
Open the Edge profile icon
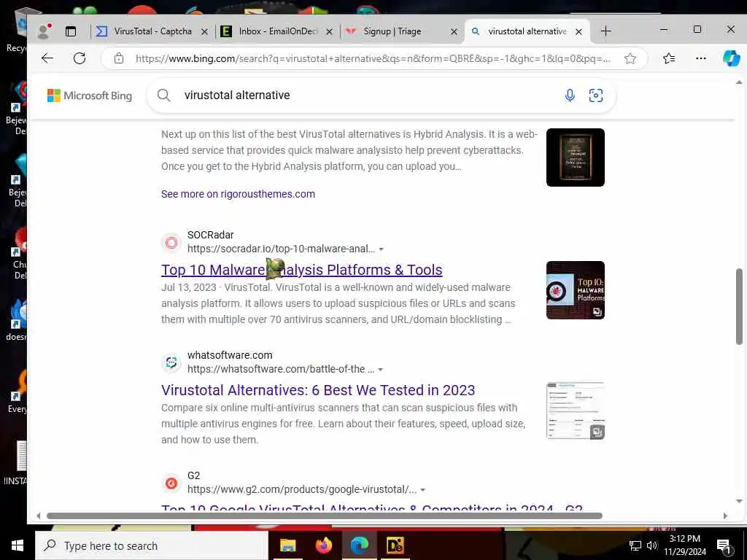[44, 31]
